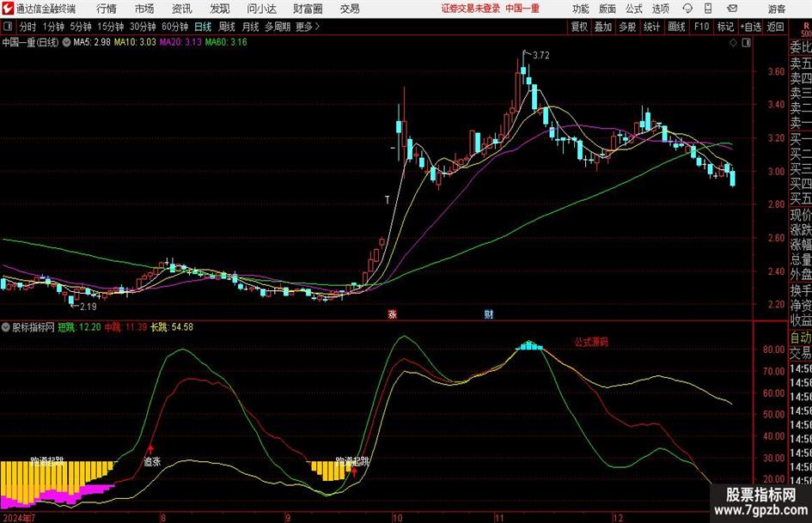Expand 更多 period options
The height and width of the screenshot is (523, 812).
pyautogui.click(x=308, y=27)
